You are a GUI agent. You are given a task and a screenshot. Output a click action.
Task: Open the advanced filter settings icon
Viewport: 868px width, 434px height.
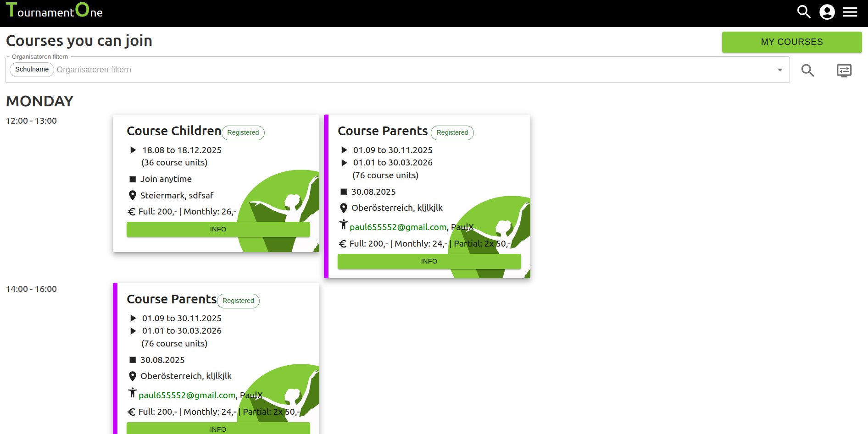pos(844,70)
